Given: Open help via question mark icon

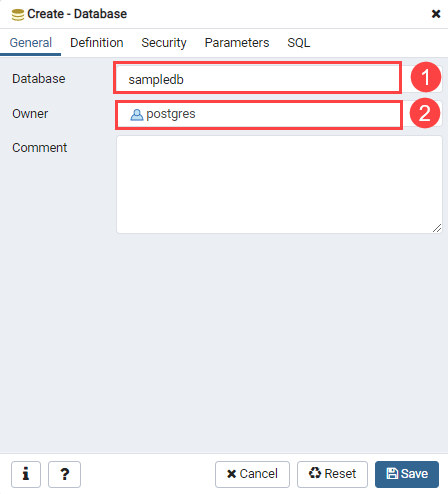Looking at the screenshot, I should (65, 474).
